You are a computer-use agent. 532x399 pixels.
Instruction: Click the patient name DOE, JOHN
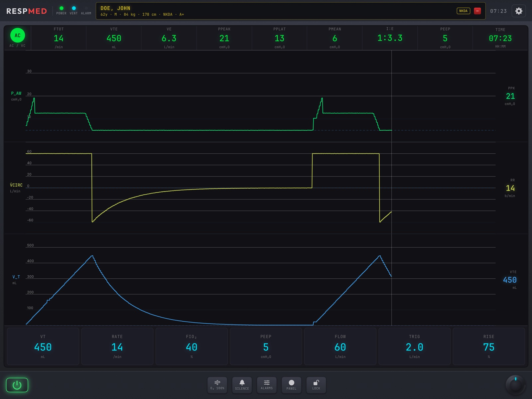[x=115, y=8]
